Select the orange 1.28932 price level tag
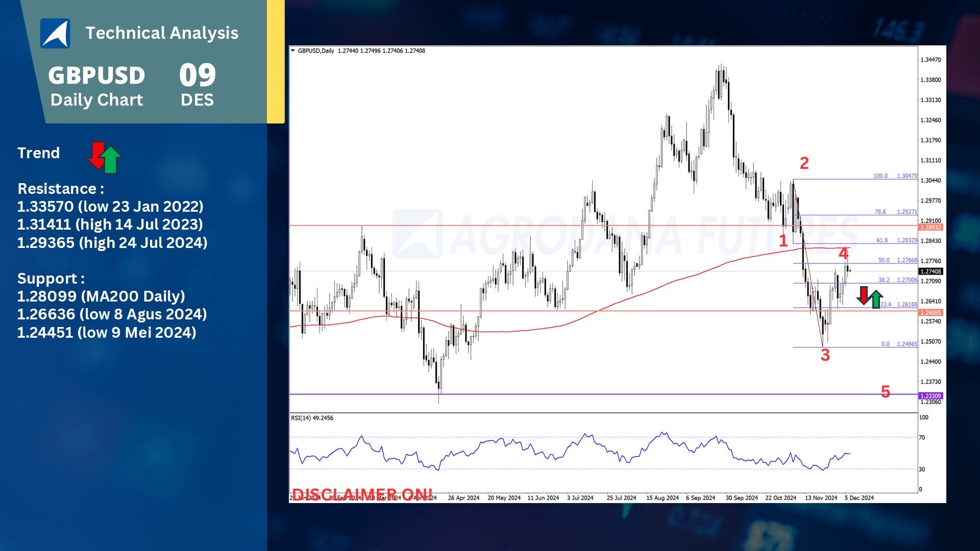980x551 pixels. coord(930,227)
